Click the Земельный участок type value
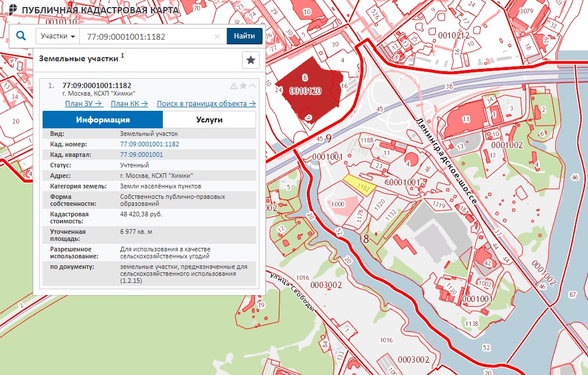Viewport: 588px width, 375px height. tap(149, 134)
